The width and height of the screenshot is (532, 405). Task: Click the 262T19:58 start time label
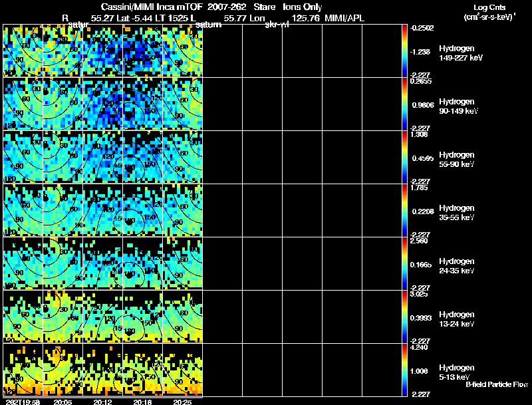coord(21,401)
